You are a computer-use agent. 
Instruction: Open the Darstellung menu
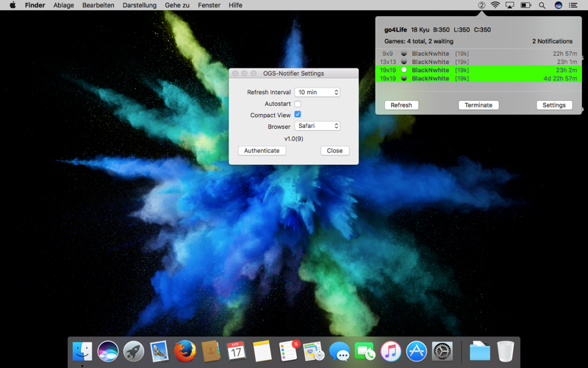click(x=140, y=5)
